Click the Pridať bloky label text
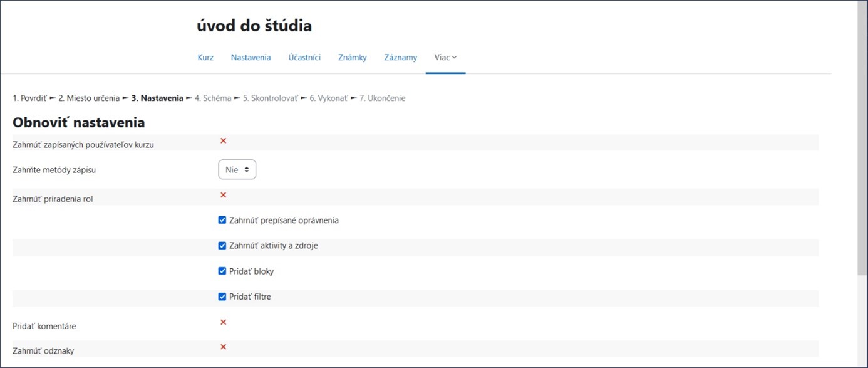This screenshot has height=368, width=868. (252, 271)
